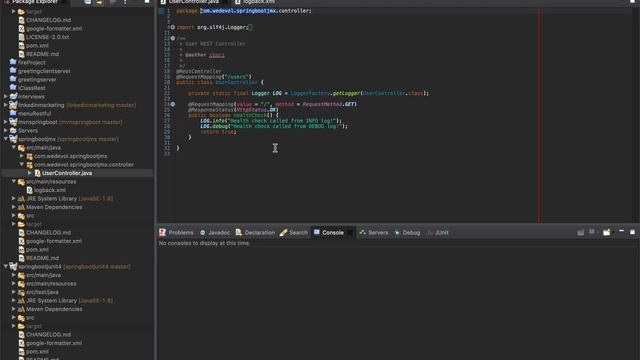Collapse the springbootjmx project node
This screenshot has height=360, width=640.
6,139
